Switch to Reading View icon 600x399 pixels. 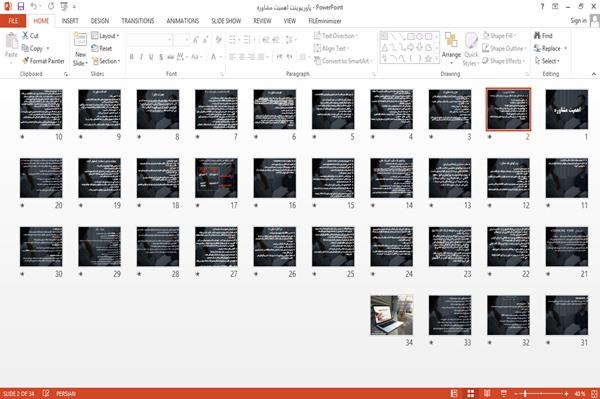point(487,393)
